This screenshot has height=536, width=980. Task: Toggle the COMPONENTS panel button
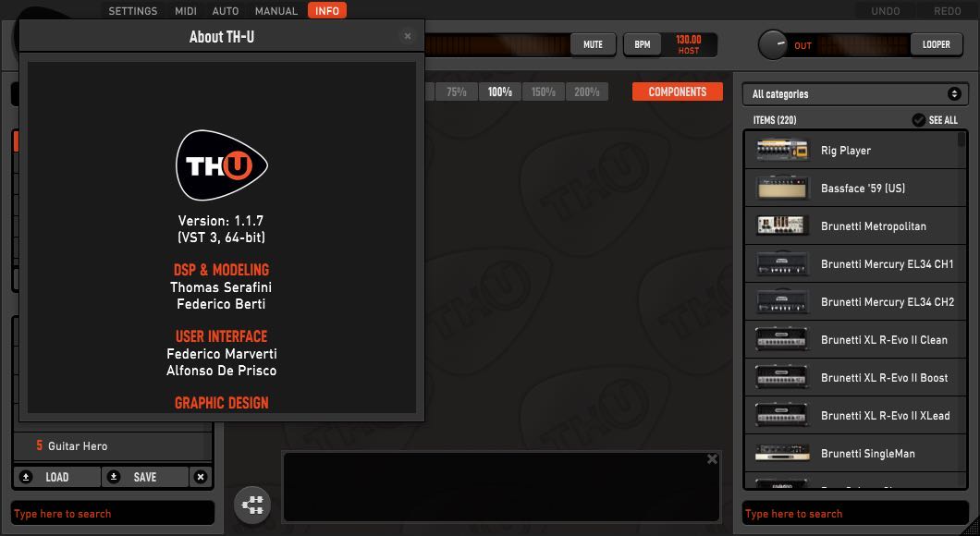[x=678, y=91]
